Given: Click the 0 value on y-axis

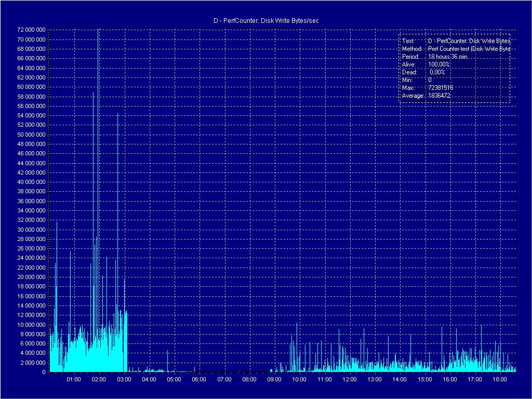Looking at the screenshot, I should [44, 372].
